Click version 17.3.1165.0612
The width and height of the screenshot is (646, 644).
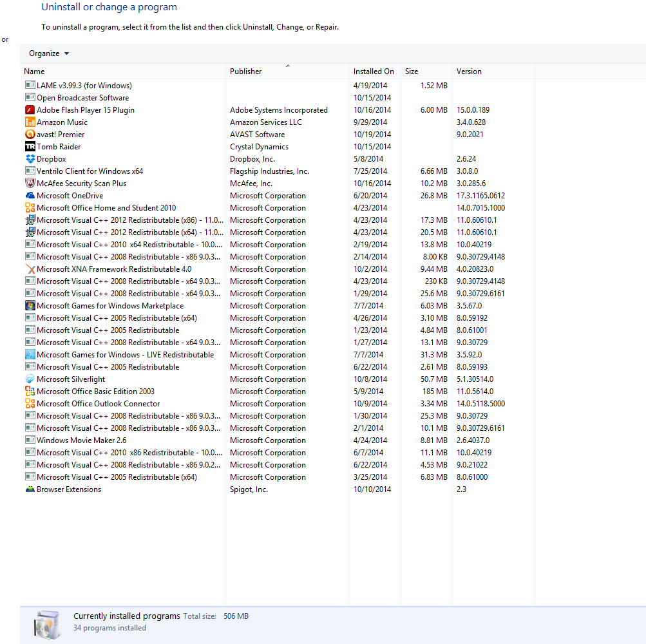480,196
